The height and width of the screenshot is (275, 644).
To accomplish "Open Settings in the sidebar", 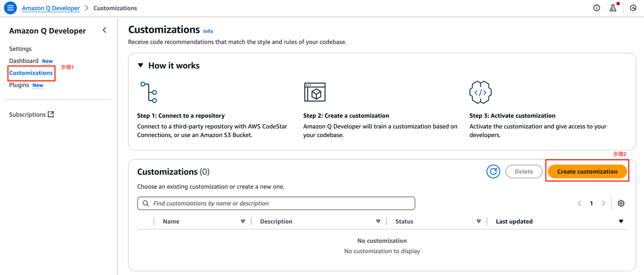I will point(20,49).
